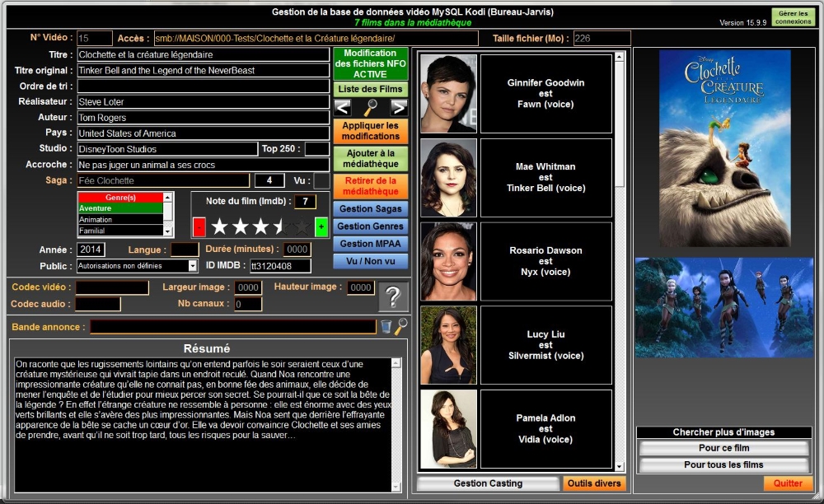824x504 pixels.
Task: Select the Aventure genre
Action: pyautogui.click(x=120, y=208)
